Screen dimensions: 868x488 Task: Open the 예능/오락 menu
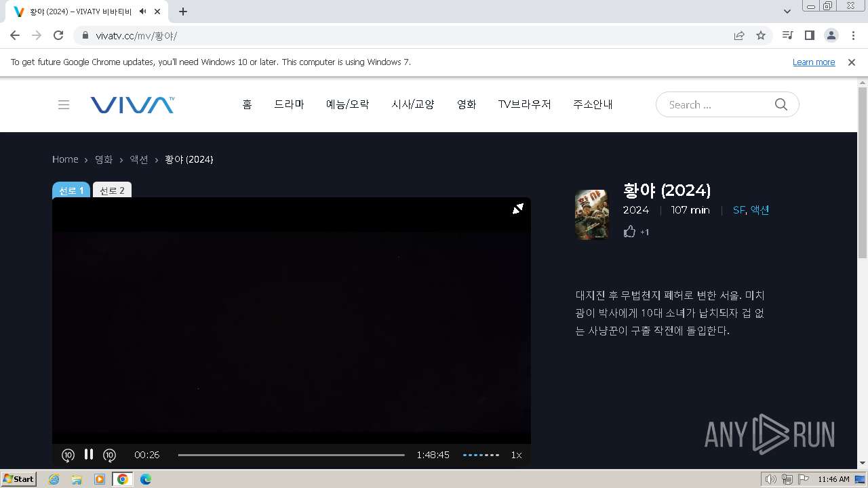click(348, 104)
